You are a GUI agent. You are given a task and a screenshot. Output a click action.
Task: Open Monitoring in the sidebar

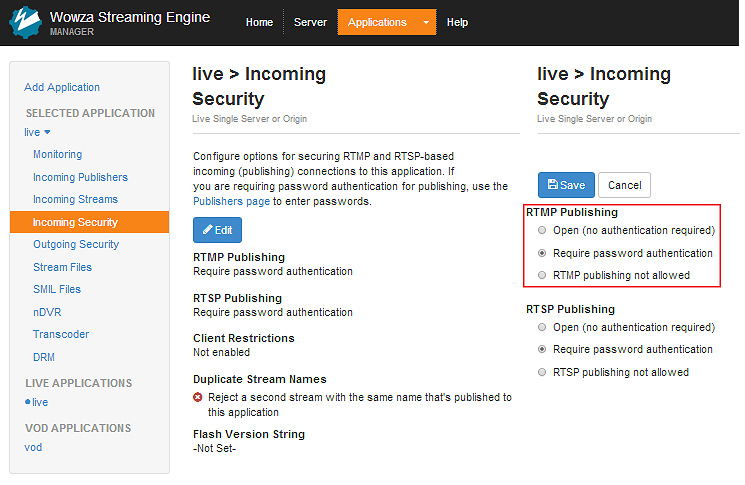point(57,154)
